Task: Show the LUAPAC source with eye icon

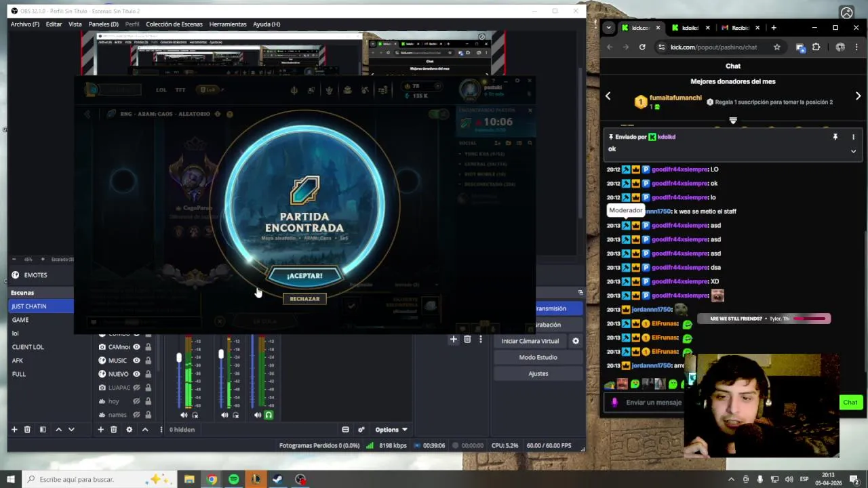Action: coord(136,388)
